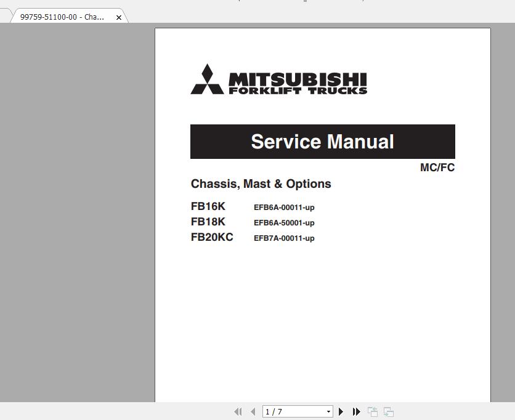Viewport: 515px width, 420px height.
Task: Click the FB20KC model entry
Action: coord(212,237)
